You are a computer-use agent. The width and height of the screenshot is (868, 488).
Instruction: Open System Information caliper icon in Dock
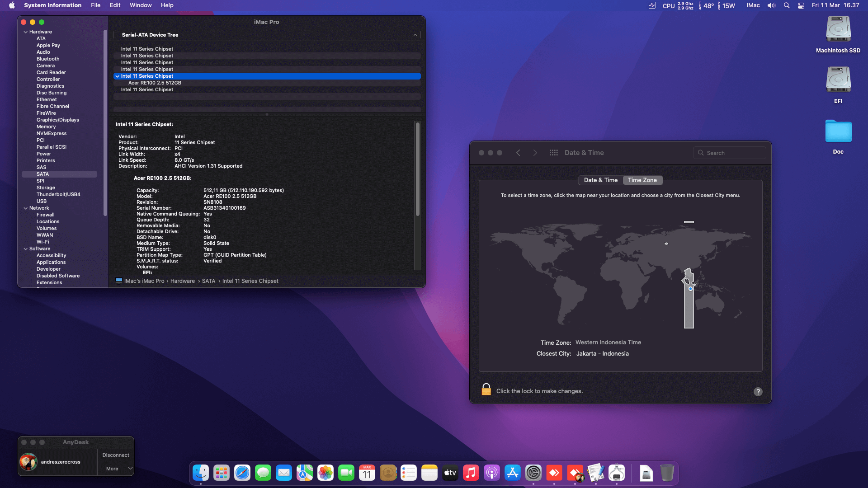[617, 473]
